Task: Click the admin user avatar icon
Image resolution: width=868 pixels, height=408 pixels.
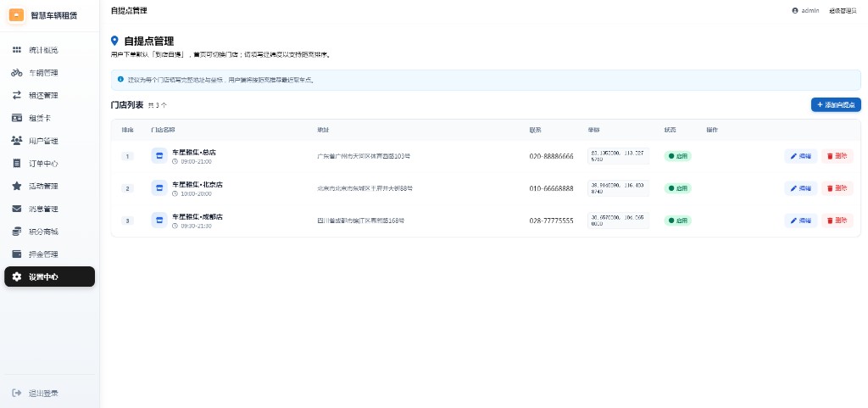Action: click(795, 10)
